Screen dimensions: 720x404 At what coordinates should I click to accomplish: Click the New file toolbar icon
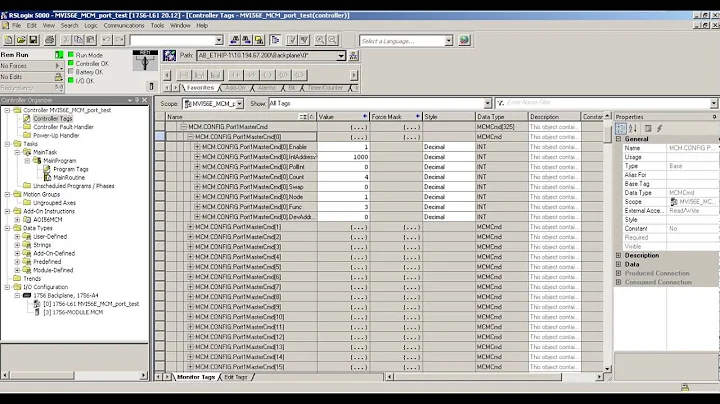click(8, 40)
